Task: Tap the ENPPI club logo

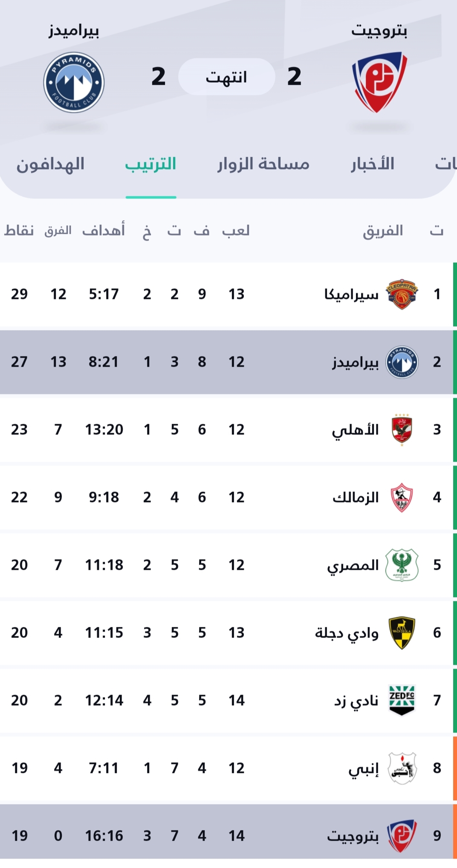Action: [402, 768]
